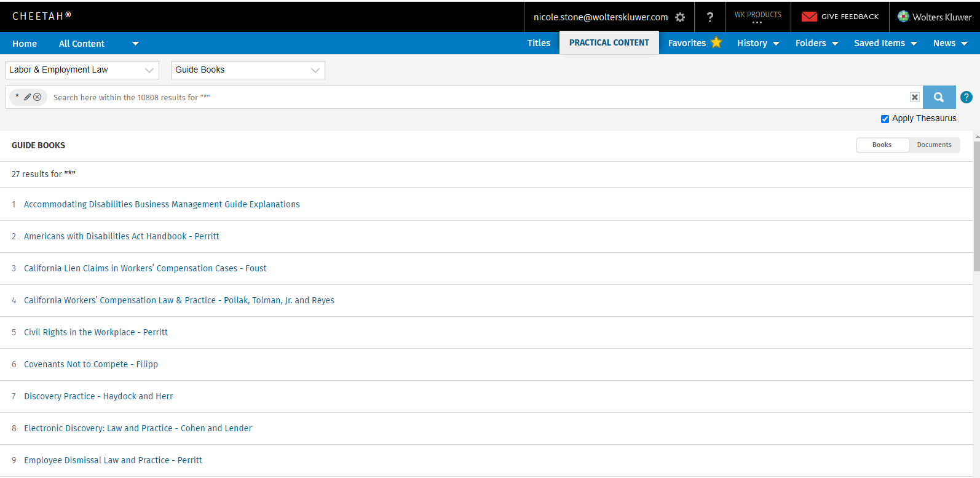Switch results view to Books
The height and width of the screenshot is (478, 980).
coord(882,145)
